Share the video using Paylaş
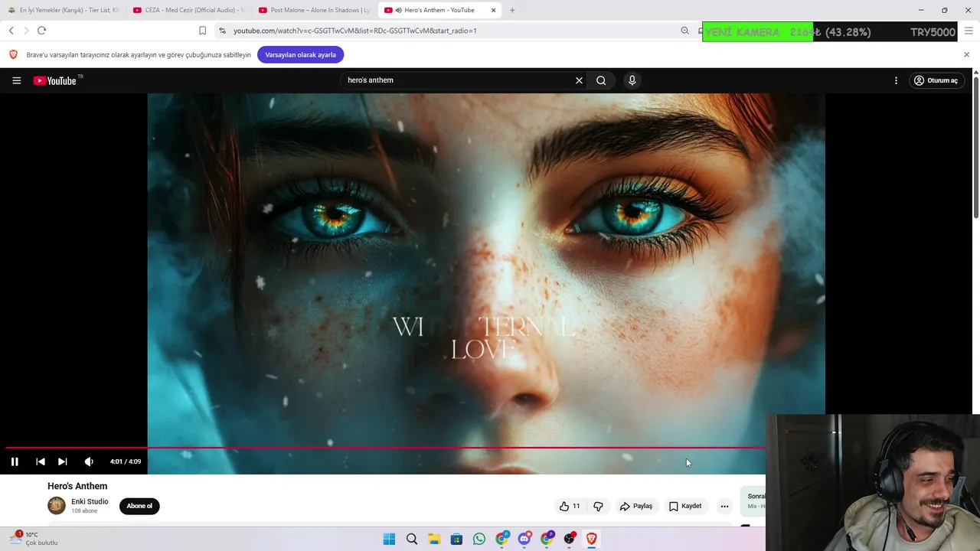The height and width of the screenshot is (551, 980). 636,506
